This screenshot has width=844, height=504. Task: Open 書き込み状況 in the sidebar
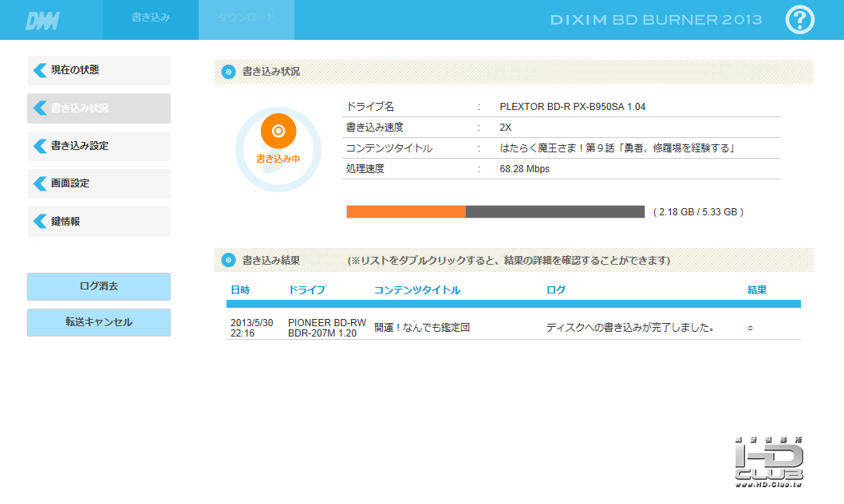(99, 108)
